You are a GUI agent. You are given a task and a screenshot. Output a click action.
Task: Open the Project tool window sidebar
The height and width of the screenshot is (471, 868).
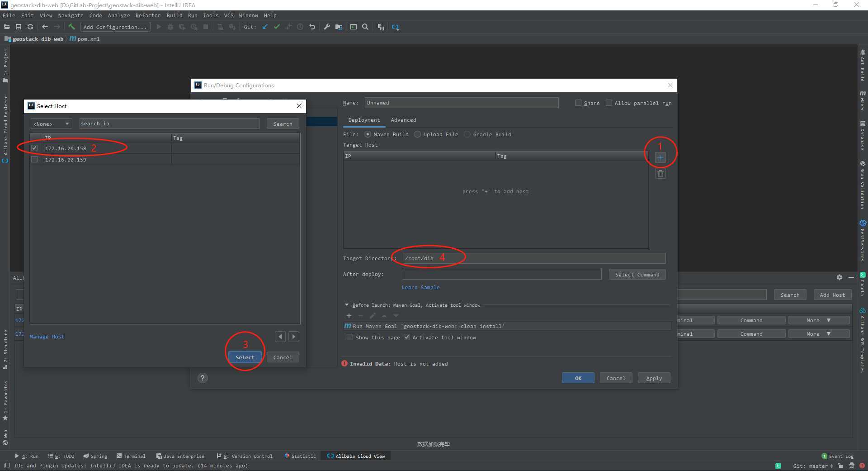5,66
